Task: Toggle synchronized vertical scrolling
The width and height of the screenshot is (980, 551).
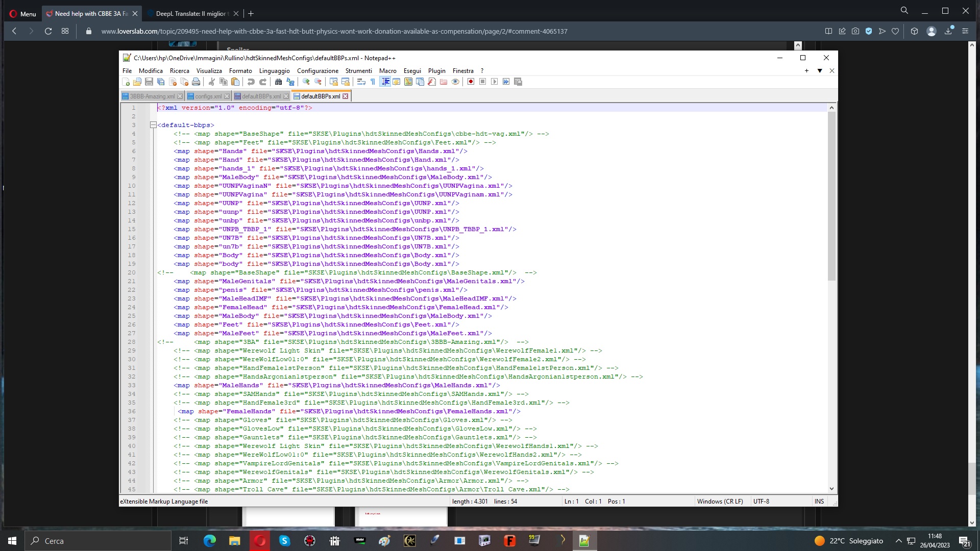Action: point(333,82)
